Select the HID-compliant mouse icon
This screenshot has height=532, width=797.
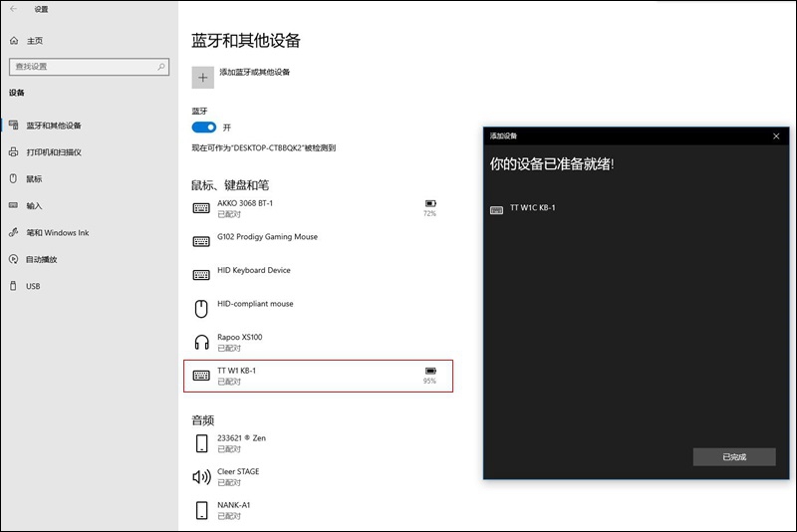coord(201,309)
